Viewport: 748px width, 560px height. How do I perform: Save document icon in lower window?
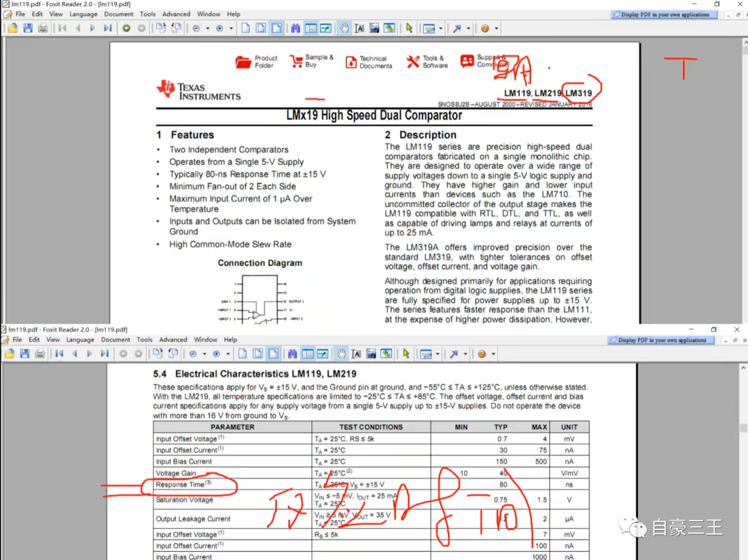click(25, 354)
